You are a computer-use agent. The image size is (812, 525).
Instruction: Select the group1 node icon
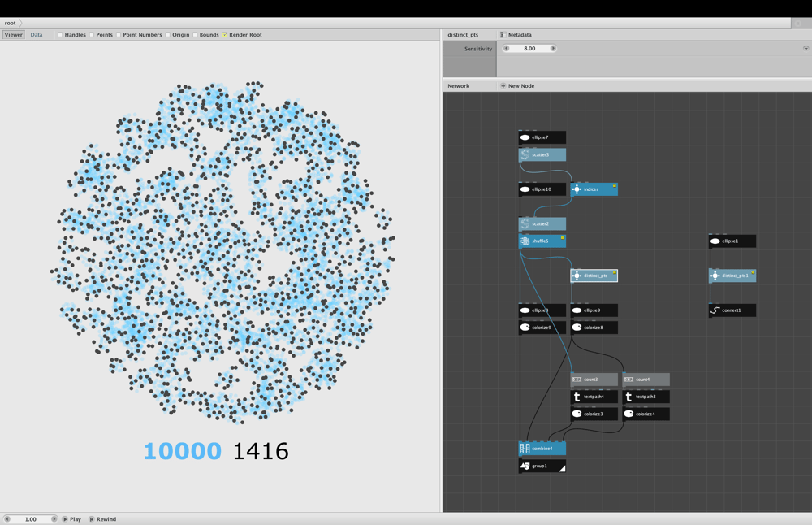click(x=525, y=466)
